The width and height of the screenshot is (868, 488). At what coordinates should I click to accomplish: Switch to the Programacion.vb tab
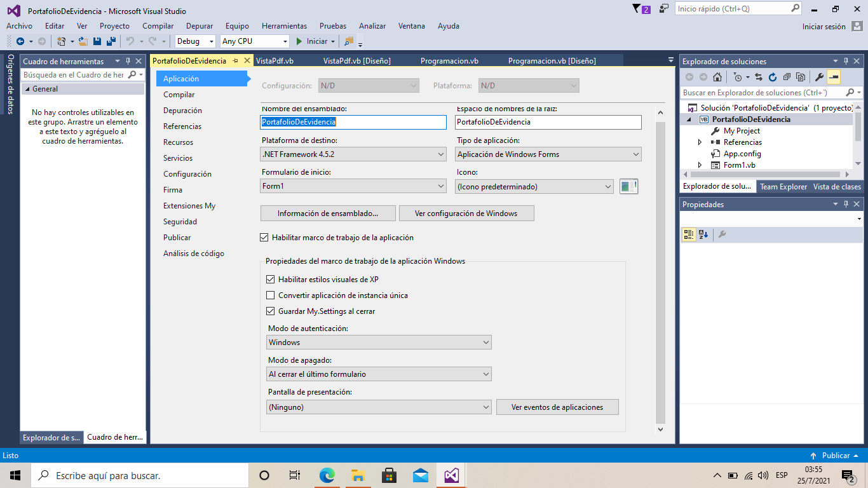[449, 61]
